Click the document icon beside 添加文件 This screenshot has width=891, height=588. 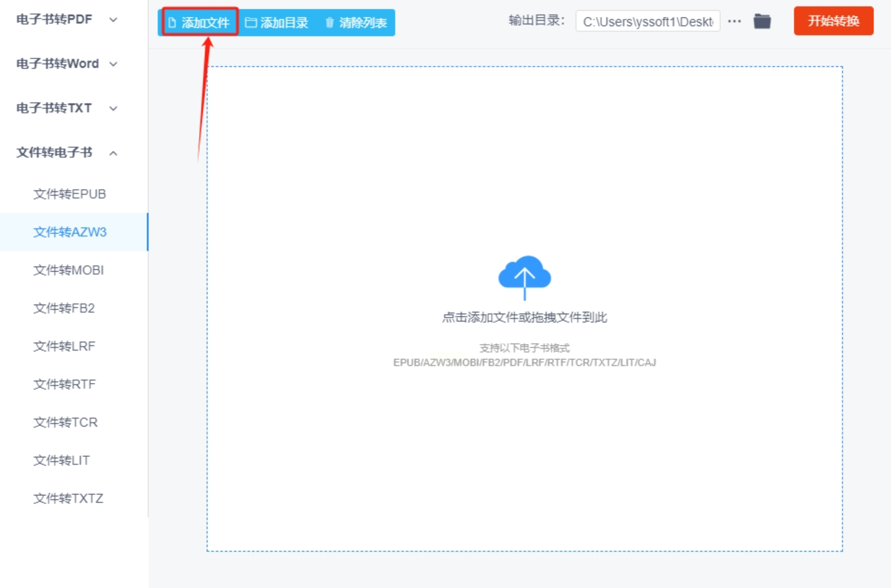172,22
